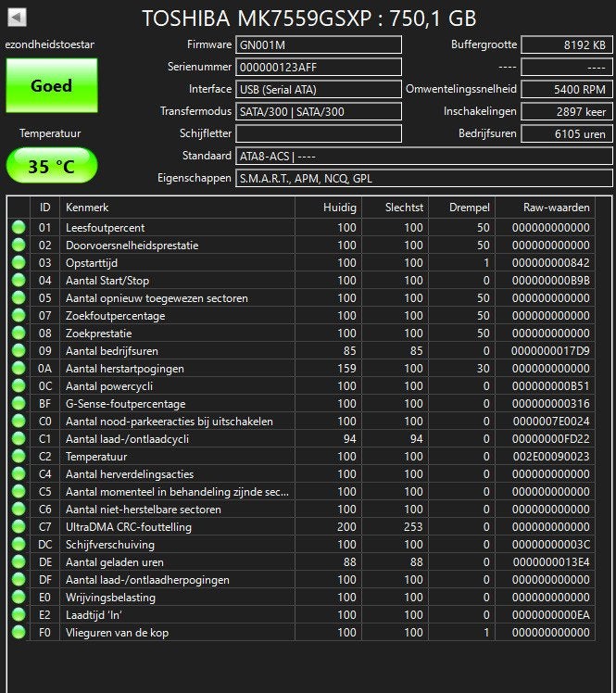Click status dot for Vlieguren van de kop

[x=19, y=632]
